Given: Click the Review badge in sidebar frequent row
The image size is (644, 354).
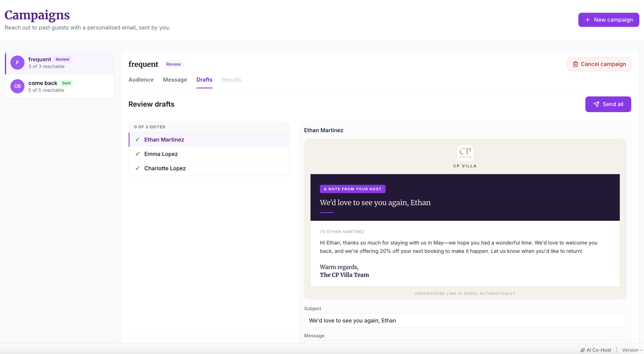Looking at the screenshot, I should coord(62,59).
